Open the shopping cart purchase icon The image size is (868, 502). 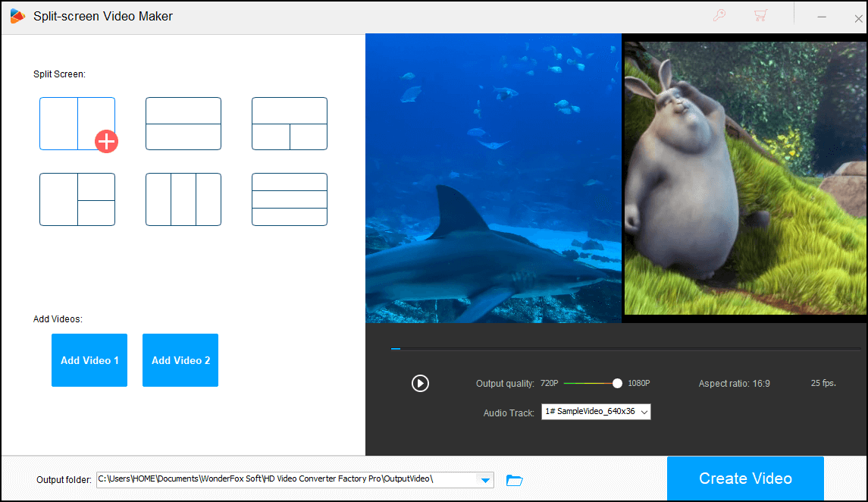coord(760,15)
